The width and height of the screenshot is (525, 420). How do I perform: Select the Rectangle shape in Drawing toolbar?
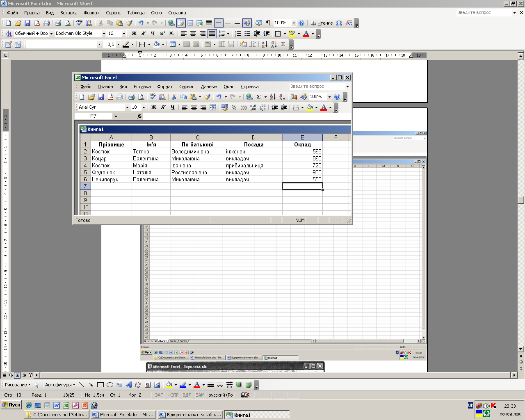tap(100, 385)
